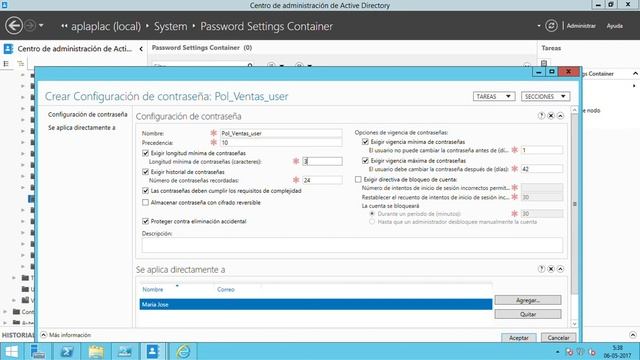
Task: Toggle Exigir vigencia máxima de contraseñas
Action: (365, 160)
